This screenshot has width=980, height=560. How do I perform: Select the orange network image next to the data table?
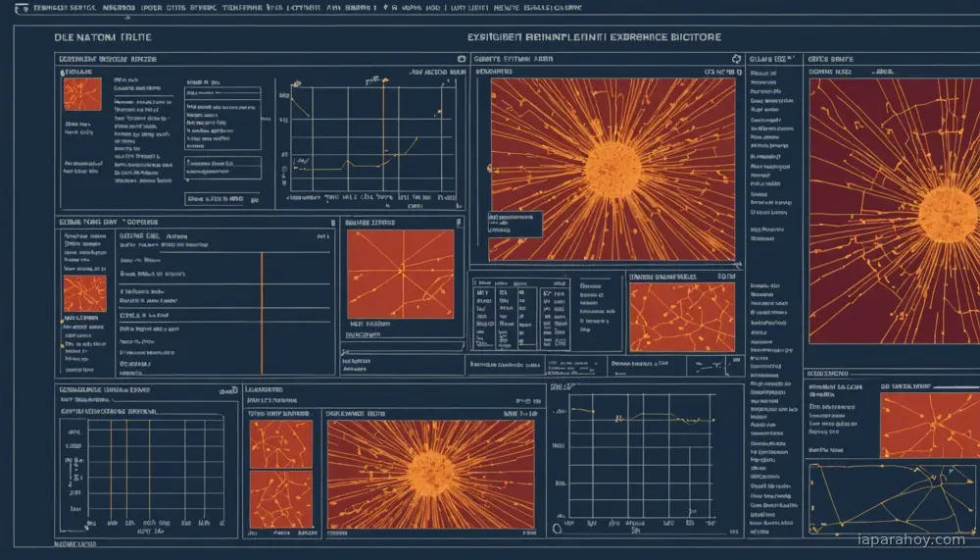(682, 317)
